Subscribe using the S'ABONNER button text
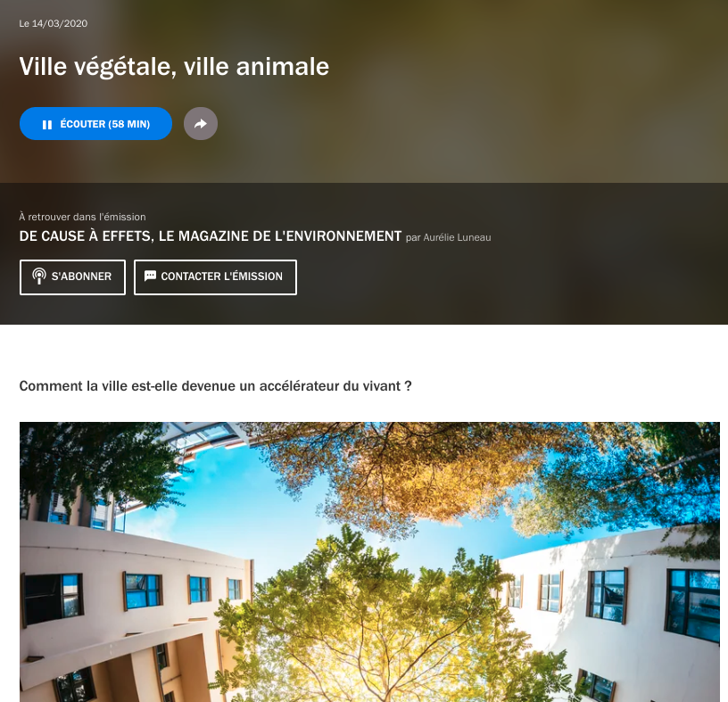Image resolution: width=728 pixels, height=702 pixels. click(x=81, y=277)
